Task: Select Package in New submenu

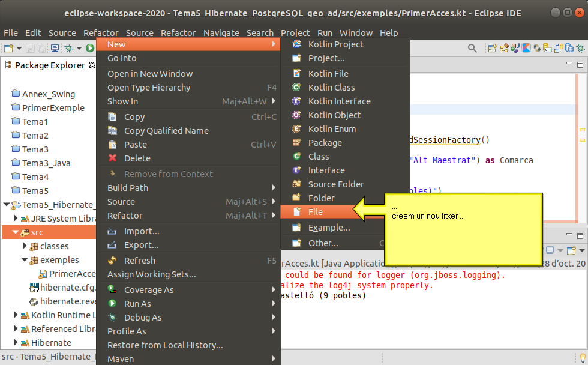Action: [345, 143]
